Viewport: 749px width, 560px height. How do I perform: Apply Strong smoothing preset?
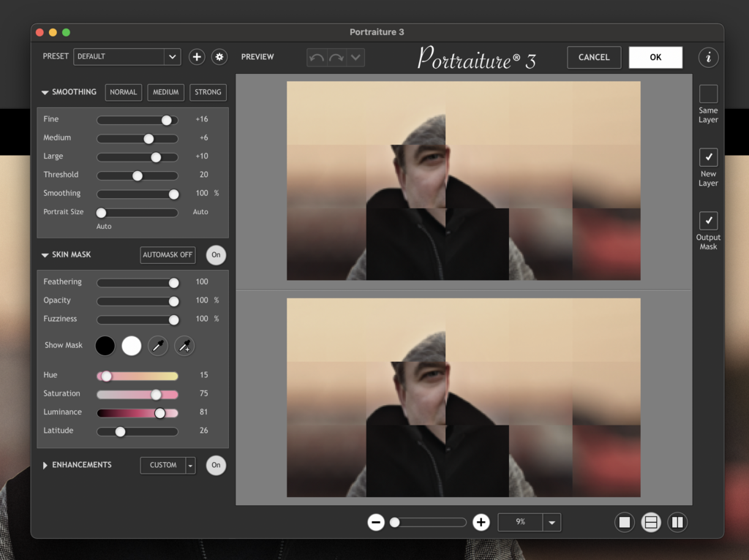coord(208,92)
